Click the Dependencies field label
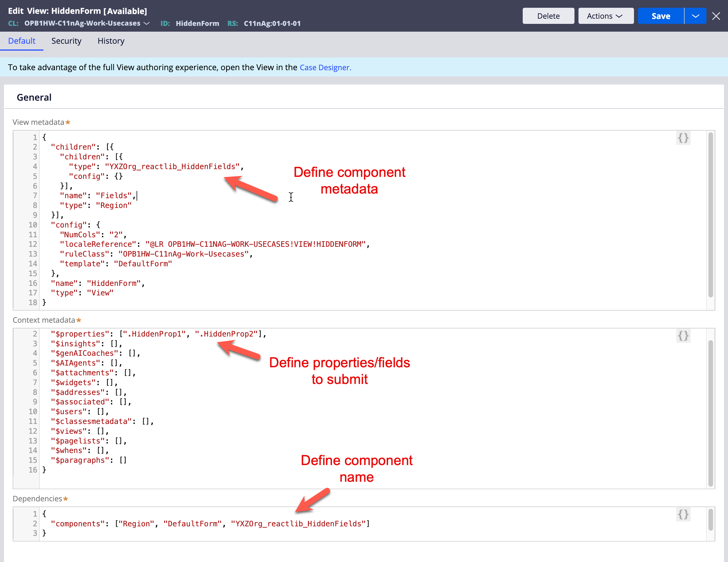This screenshot has height=562, width=728. (37, 499)
